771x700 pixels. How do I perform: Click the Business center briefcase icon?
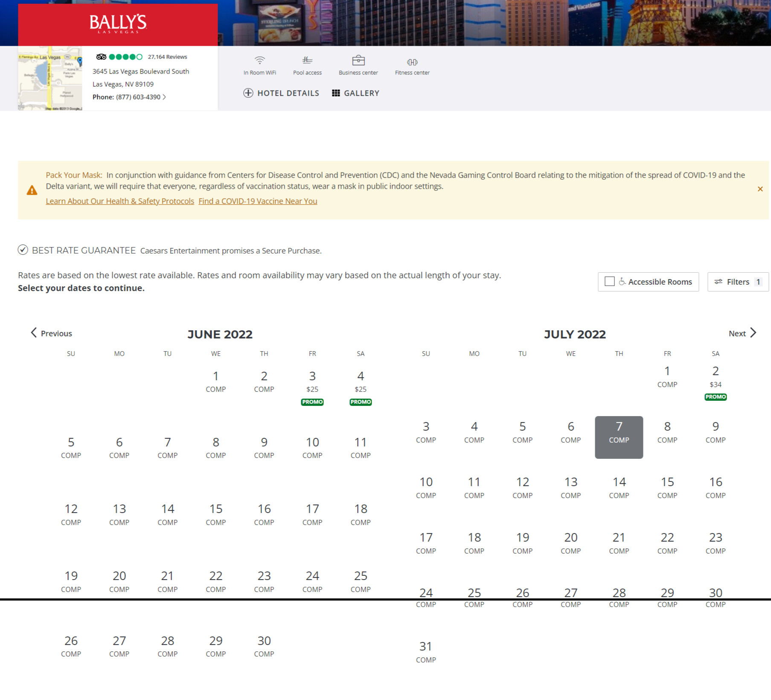pos(358,60)
